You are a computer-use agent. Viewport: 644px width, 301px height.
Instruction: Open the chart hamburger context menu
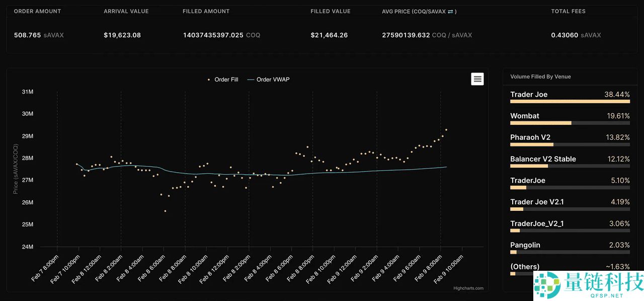point(477,79)
